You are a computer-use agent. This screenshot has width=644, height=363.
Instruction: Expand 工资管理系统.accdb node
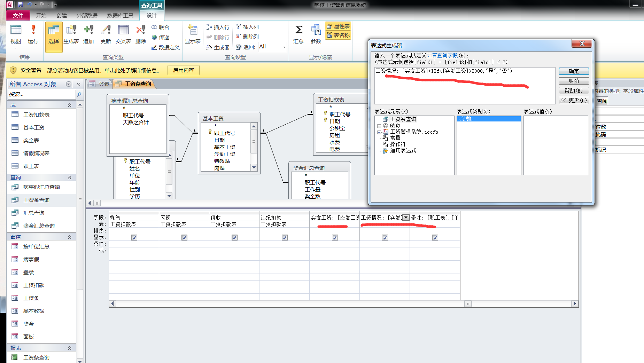(379, 132)
